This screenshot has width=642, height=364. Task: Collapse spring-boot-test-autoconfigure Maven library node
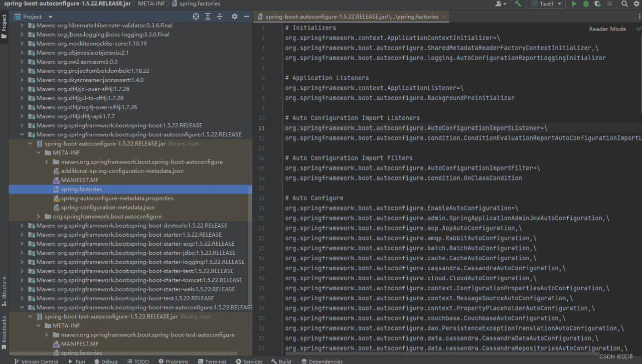[x=22, y=307]
